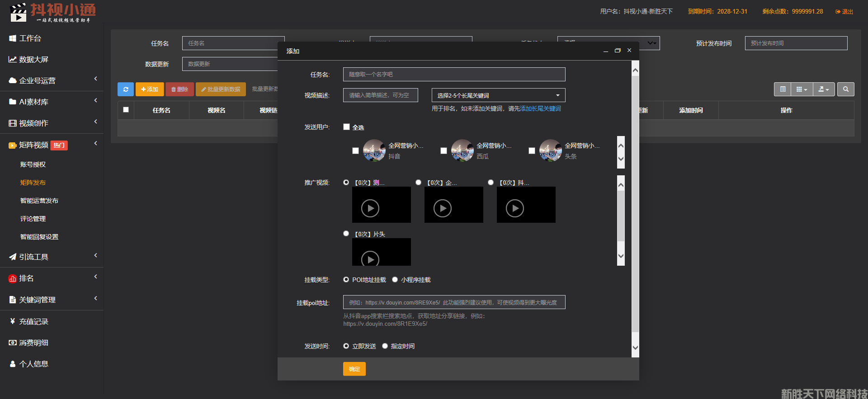Open the grid columns icon dropdown
The height and width of the screenshot is (399, 868).
tap(802, 89)
